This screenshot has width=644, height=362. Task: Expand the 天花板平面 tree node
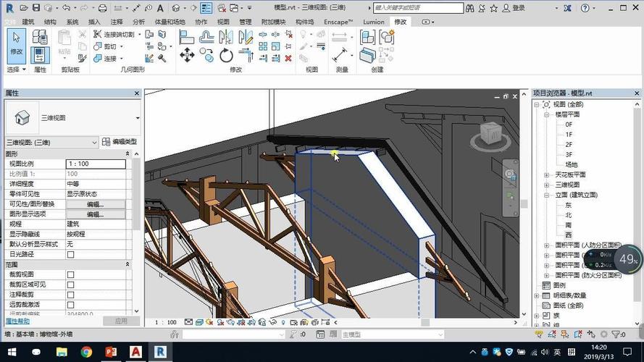[547, 175]
